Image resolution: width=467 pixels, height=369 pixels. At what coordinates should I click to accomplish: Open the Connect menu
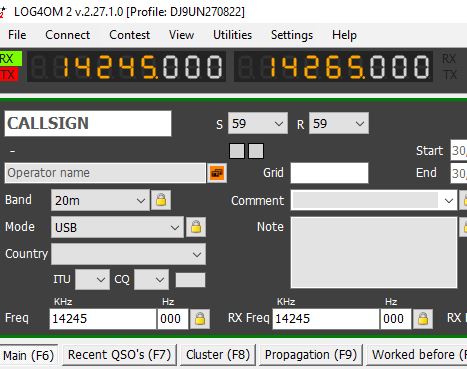(67, 35)
